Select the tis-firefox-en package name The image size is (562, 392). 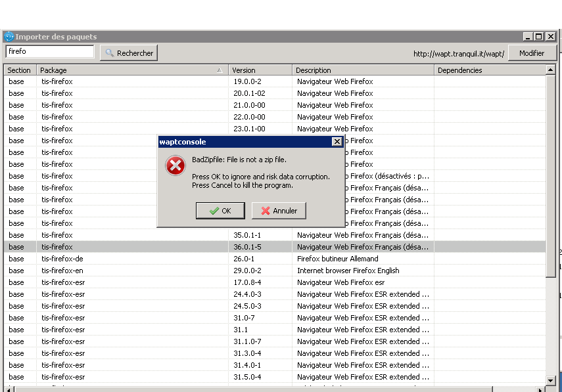(x=62, y=271)
